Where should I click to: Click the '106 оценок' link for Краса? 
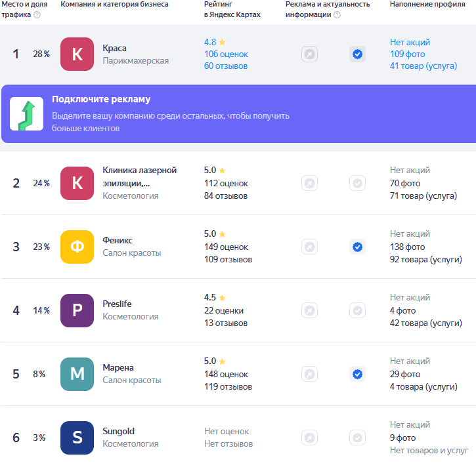coord(225,54)
